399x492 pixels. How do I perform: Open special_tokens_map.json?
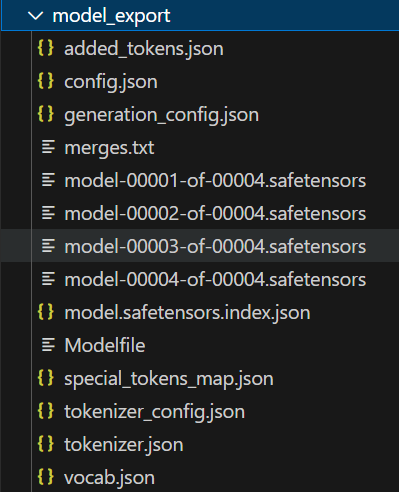pos(169,379)
